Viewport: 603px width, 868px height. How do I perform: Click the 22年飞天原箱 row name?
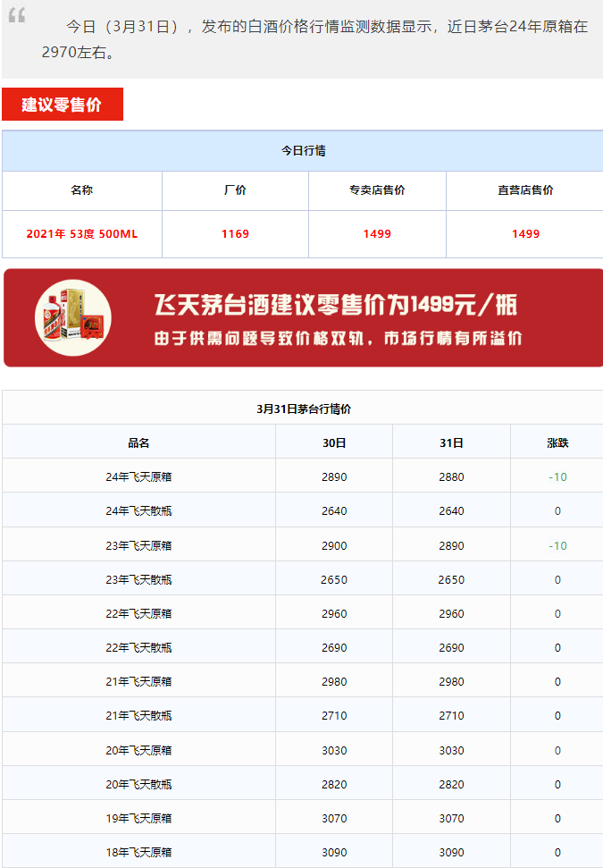tap(138, 614)
